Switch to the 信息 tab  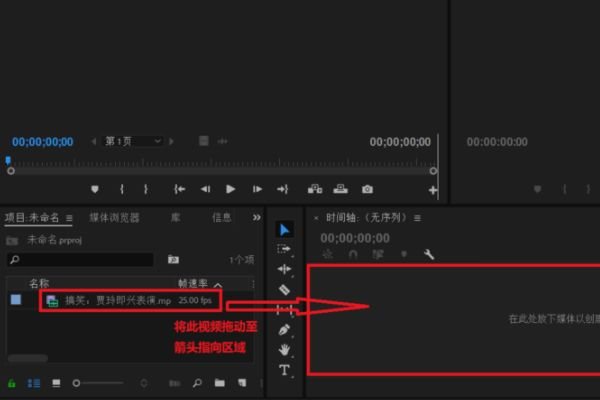(x=222, y=218)
